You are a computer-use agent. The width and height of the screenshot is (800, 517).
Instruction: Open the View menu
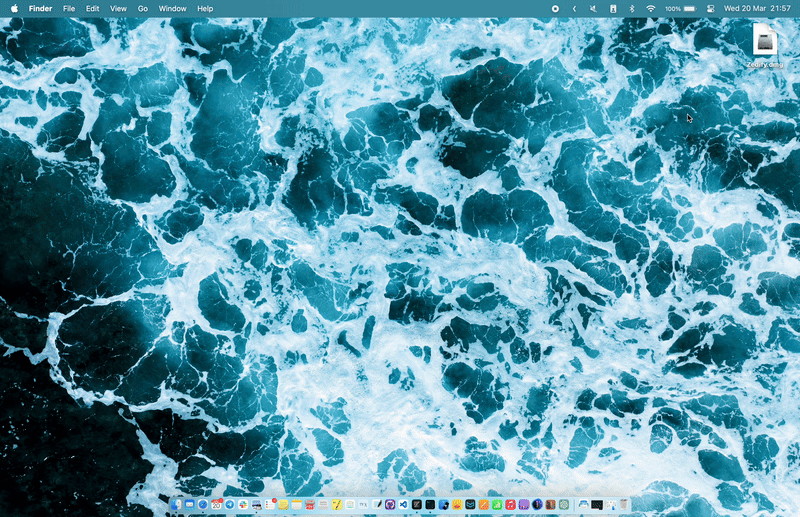[118, 9]
